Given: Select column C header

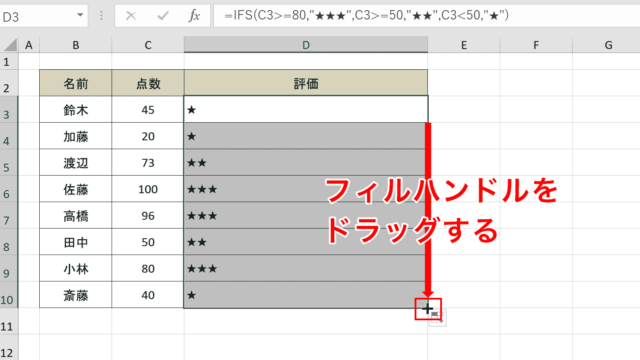Looking at the screenshot, I should point(148,45).
